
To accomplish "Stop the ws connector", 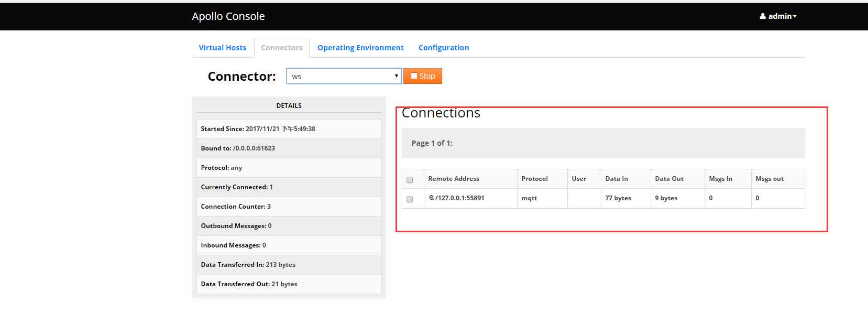I will [x=423, y=76].
